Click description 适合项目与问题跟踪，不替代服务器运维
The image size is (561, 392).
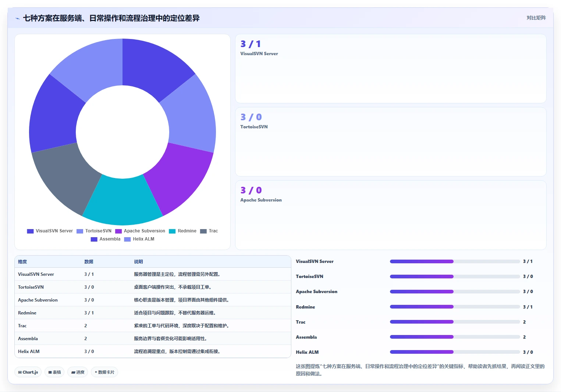175,313
